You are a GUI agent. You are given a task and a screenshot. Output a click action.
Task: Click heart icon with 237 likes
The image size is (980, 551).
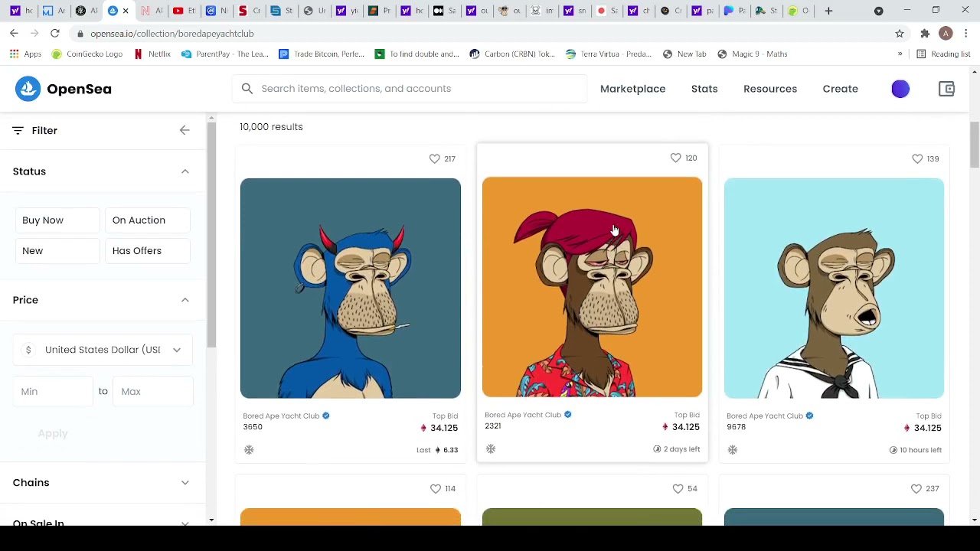[916, 488]
